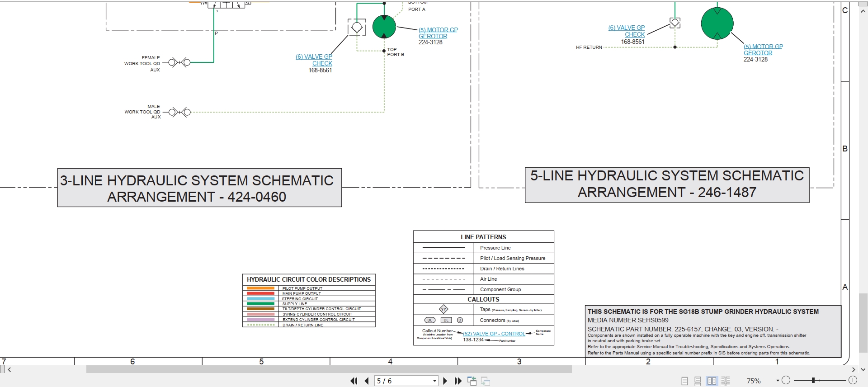Viewport: 868px width, 387px height.
Task: Click the blue Steering Circuit swatch
Action: point(261,299)
